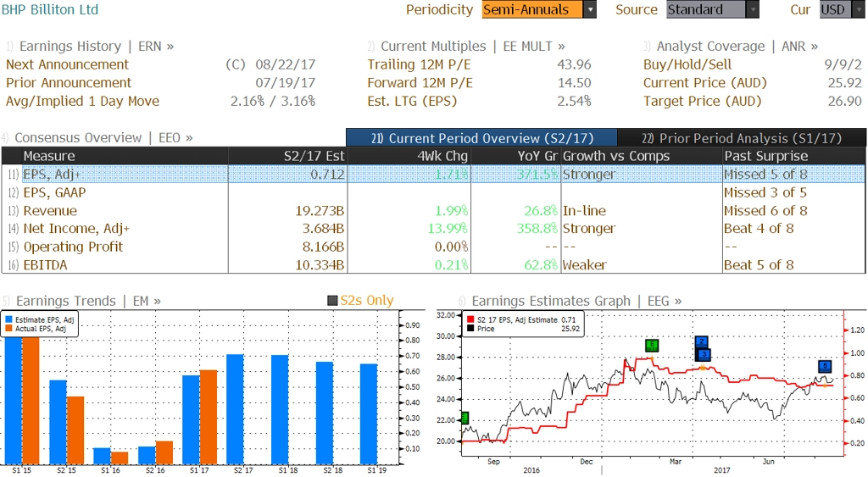This screenshot has height=477, width=868.
Task: Click the S1'17 orange actual EPS bar
Action: (209, 417)
